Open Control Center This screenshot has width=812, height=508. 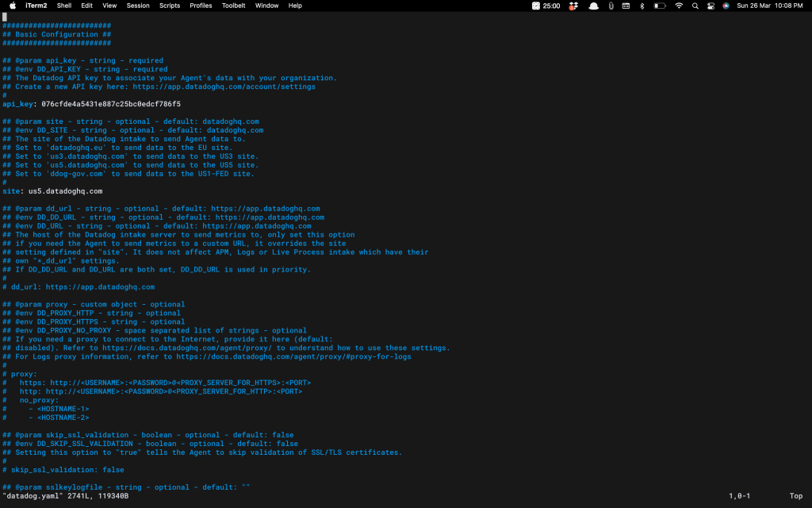click(710, 6)
